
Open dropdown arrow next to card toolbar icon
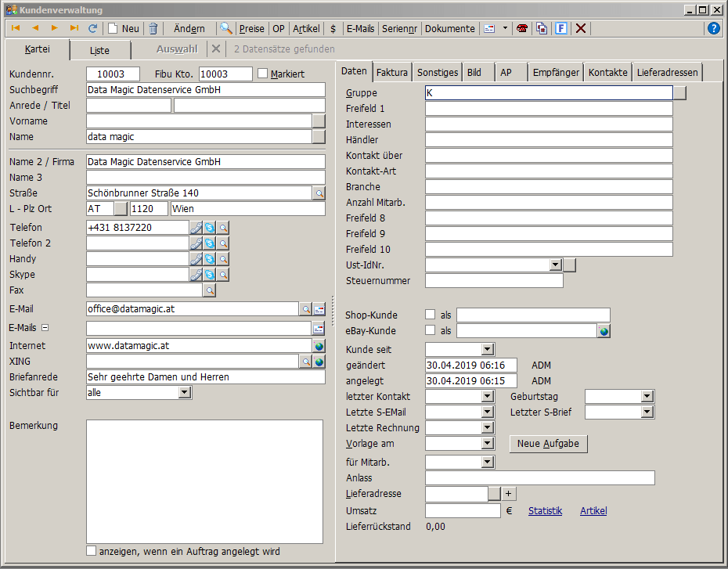[505, 28]
